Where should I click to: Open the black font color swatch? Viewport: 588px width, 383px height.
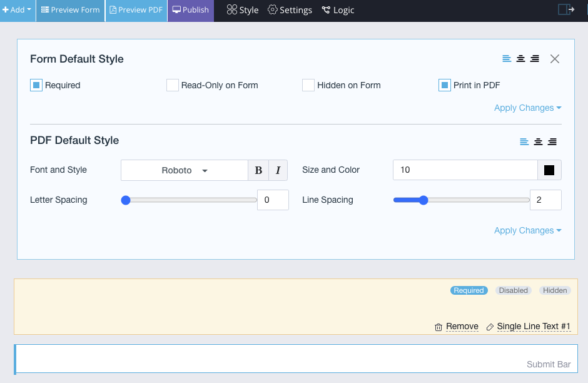[549, 170]
